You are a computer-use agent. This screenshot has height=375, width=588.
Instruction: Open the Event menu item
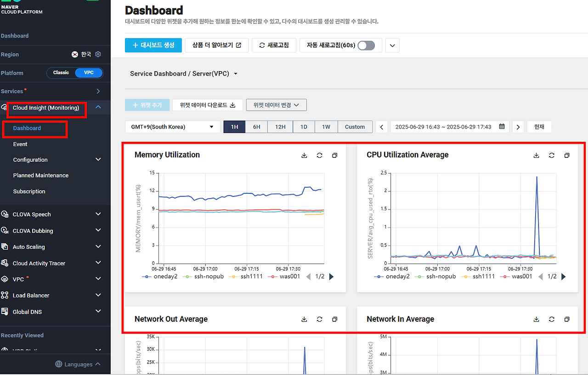20,144
